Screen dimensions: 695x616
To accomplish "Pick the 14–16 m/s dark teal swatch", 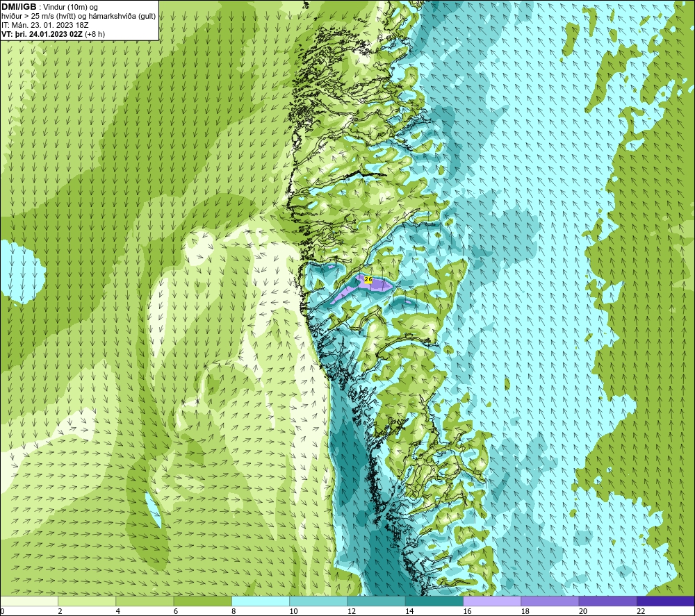I will coord(434,601).
